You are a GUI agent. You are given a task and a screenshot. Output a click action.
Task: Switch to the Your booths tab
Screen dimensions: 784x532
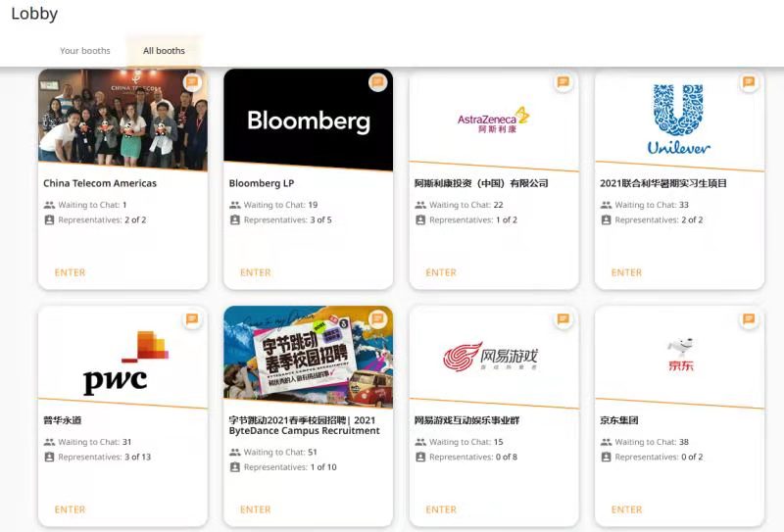[x=85, y=51]
